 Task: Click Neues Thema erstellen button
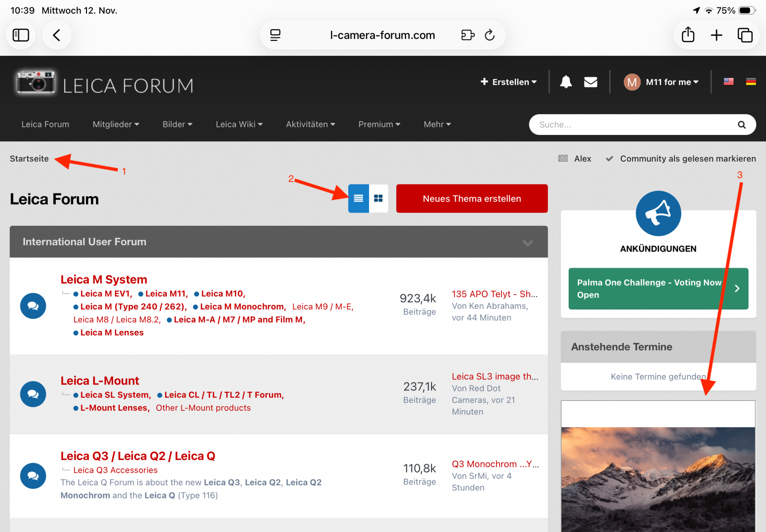coord(472,198)
